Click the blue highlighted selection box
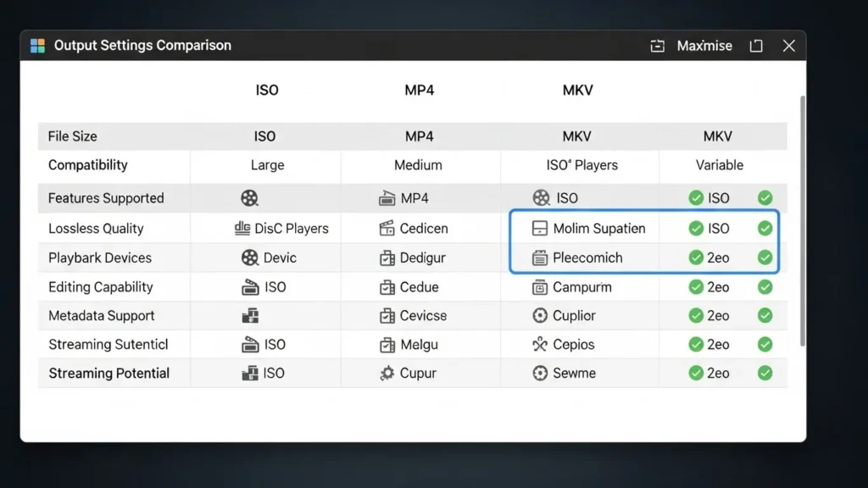868x488 pixels. tap(644, 241)
